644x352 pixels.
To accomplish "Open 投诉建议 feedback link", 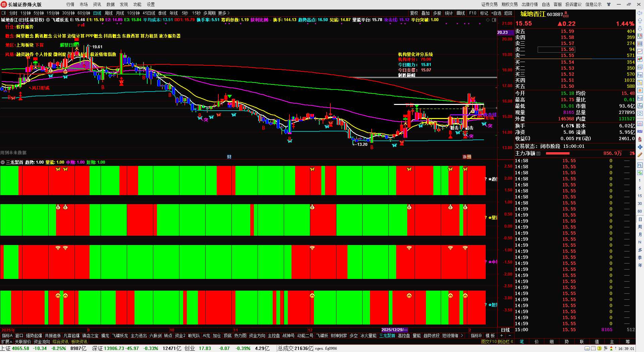I will point(574,4).
